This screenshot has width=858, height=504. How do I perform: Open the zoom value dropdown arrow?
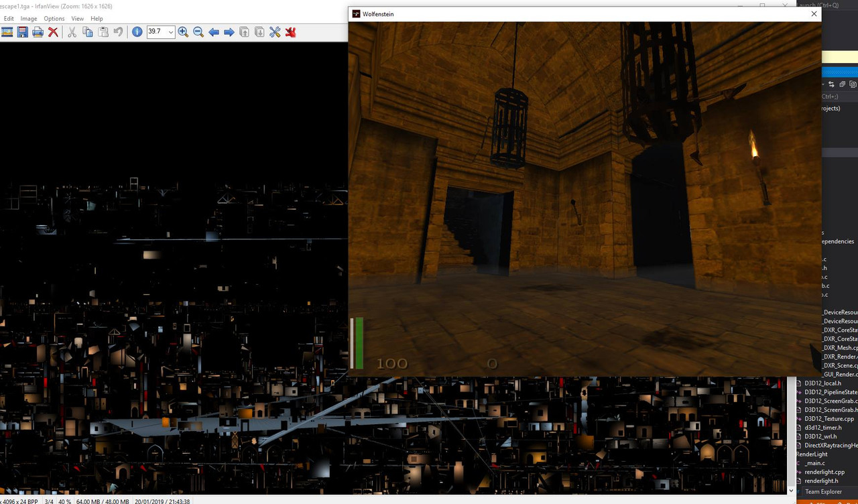171,31
